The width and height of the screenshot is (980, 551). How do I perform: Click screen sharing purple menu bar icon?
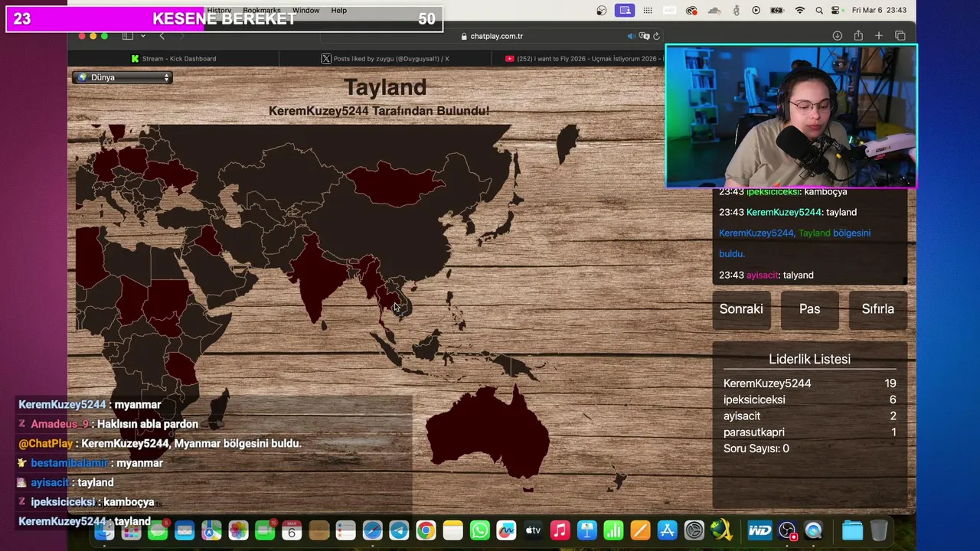tap(626, 11)
